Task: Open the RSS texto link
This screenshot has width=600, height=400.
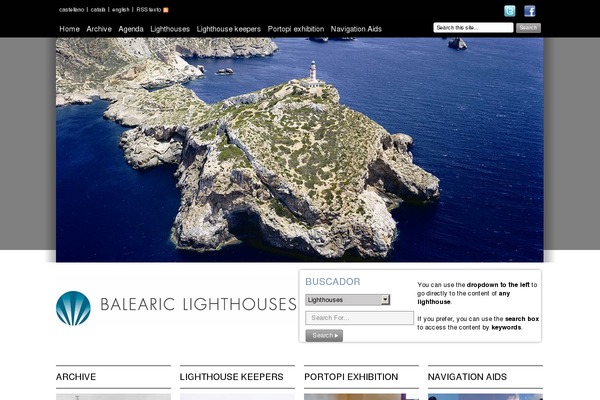Action: [x=149, y=10]
